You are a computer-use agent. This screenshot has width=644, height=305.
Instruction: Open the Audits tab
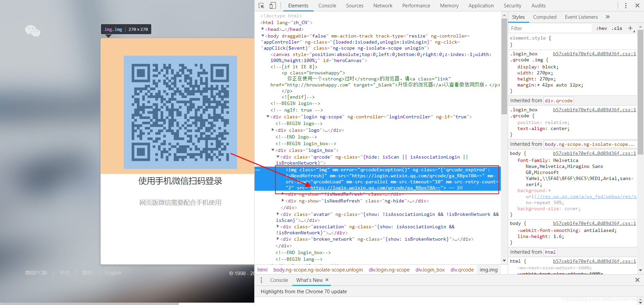[538, 6]
